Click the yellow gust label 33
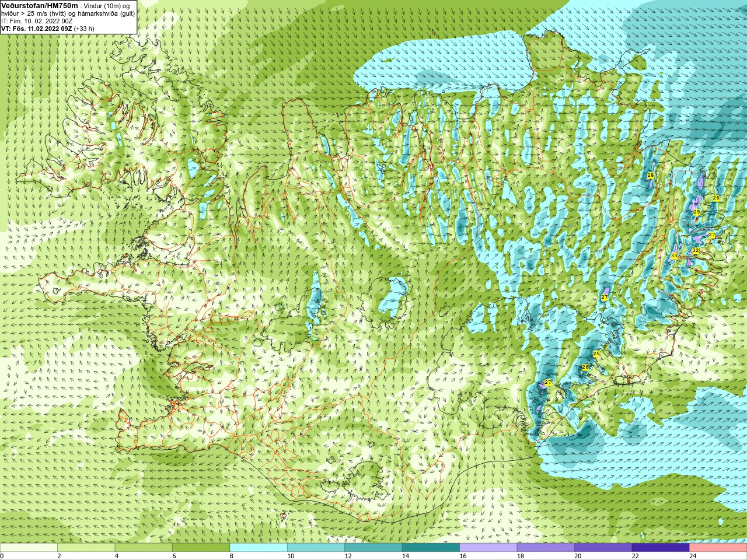The image size is (747, 560). click(x=674, y=256)
